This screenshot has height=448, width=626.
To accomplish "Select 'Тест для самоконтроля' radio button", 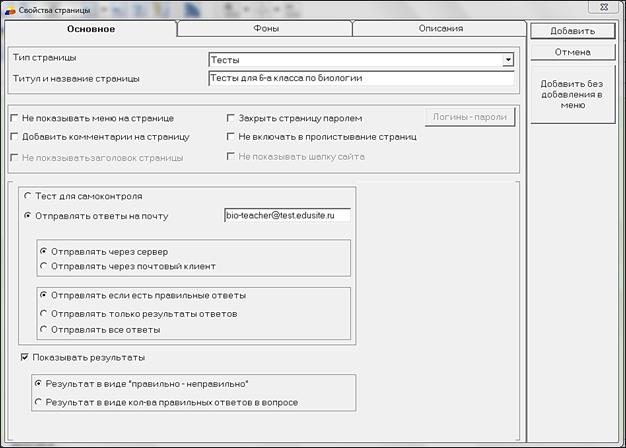I will click(28, 196).
